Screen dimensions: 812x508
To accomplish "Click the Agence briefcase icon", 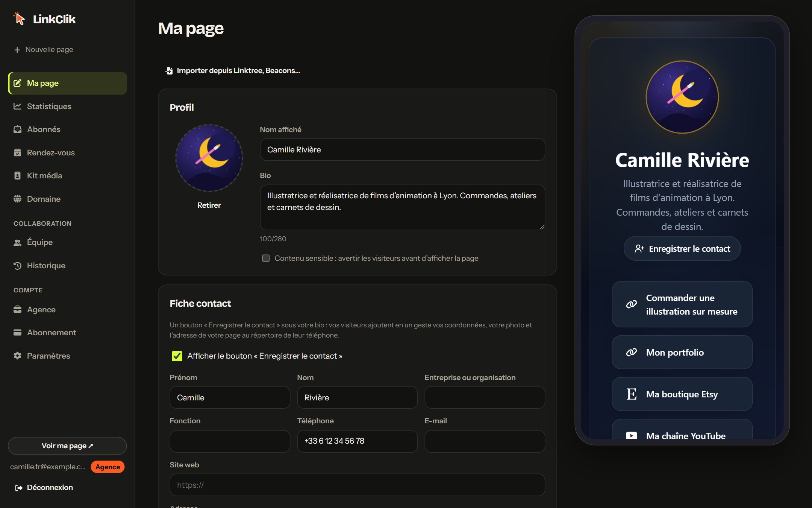I will point(17,309).
